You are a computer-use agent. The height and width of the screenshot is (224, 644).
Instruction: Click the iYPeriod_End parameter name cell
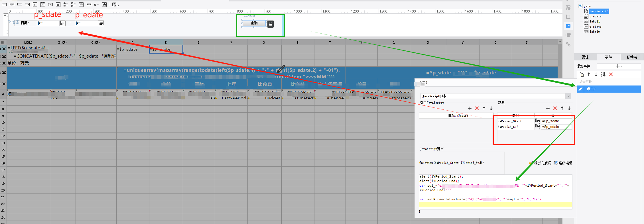click(x=516, y=127)
